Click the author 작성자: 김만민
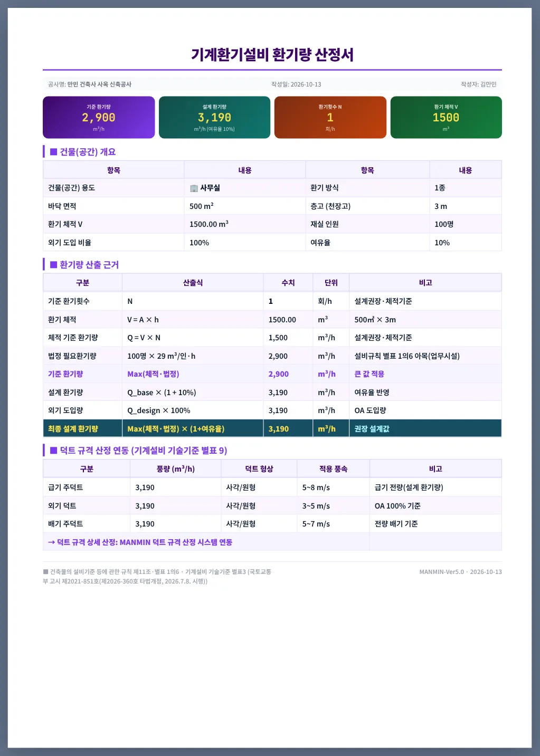 click(479, 84)
